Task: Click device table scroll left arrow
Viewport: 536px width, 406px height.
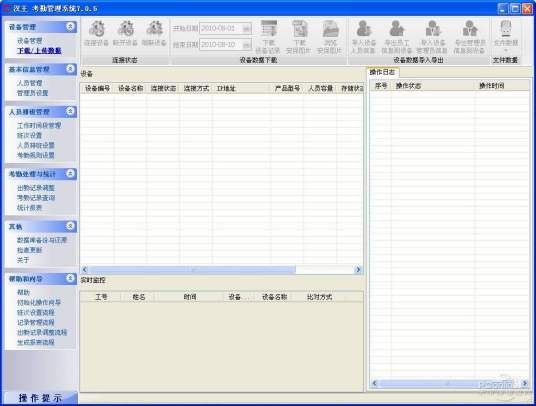Action: 85,270
